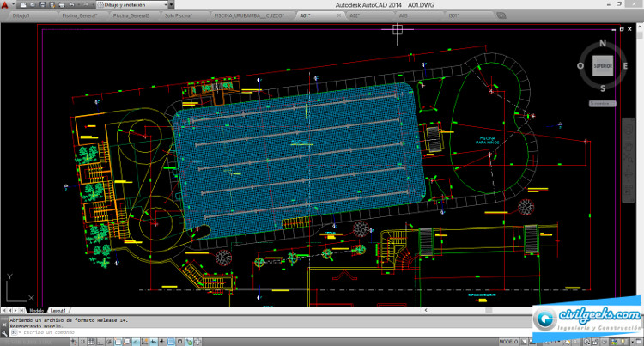Toggle the MODELO space button in status bar
The width and height of the screenshot is (644, 346).
click(509, 341)
